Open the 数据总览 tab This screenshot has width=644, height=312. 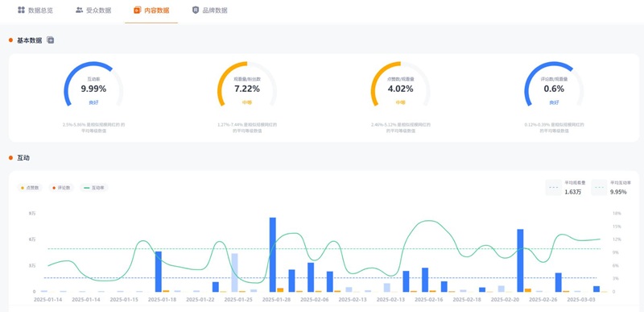click(x=35, y=10)
